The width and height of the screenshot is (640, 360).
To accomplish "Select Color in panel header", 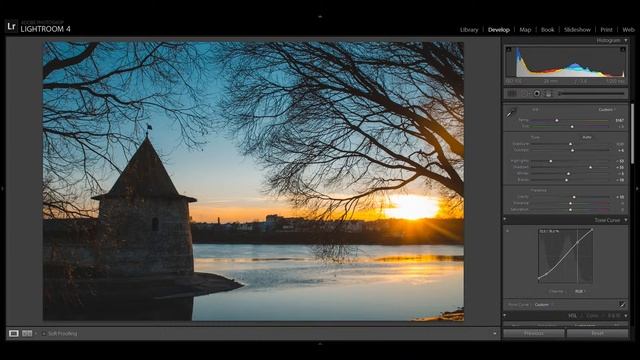I will pyautogui.click(x=592, y=316).
